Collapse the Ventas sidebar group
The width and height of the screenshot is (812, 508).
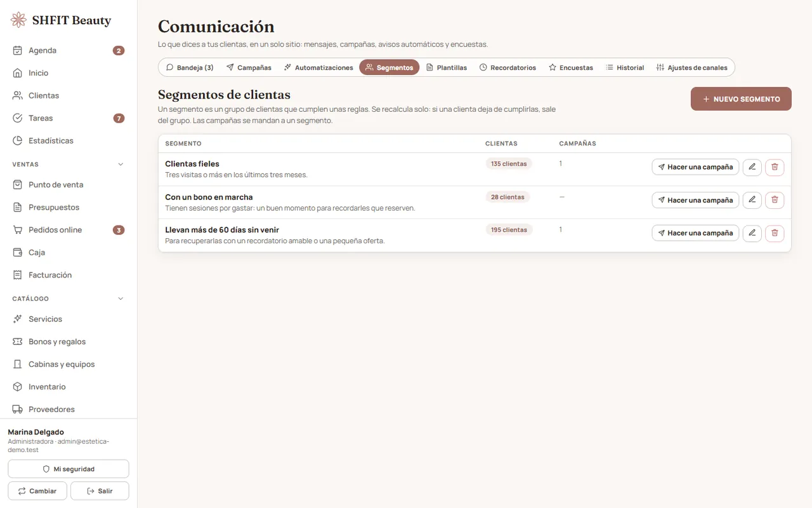tap(69, 164)
